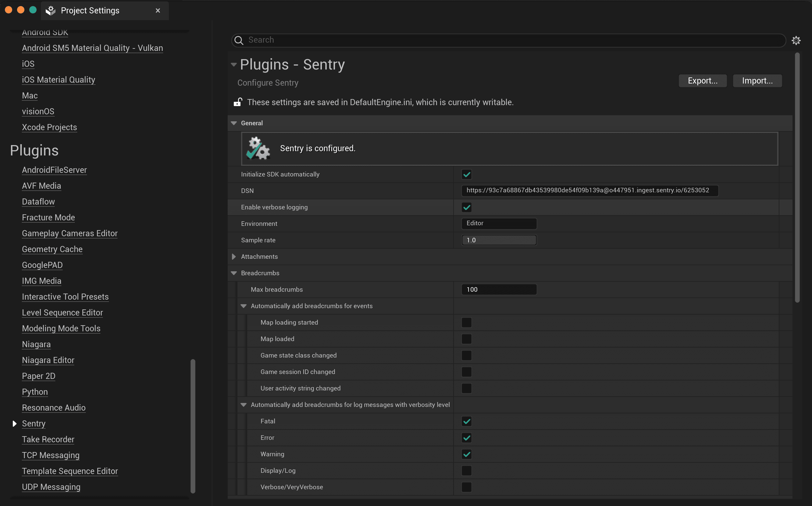812x506 pixels.
Task: Open iOS settings page
Action: tap(28, 64)
